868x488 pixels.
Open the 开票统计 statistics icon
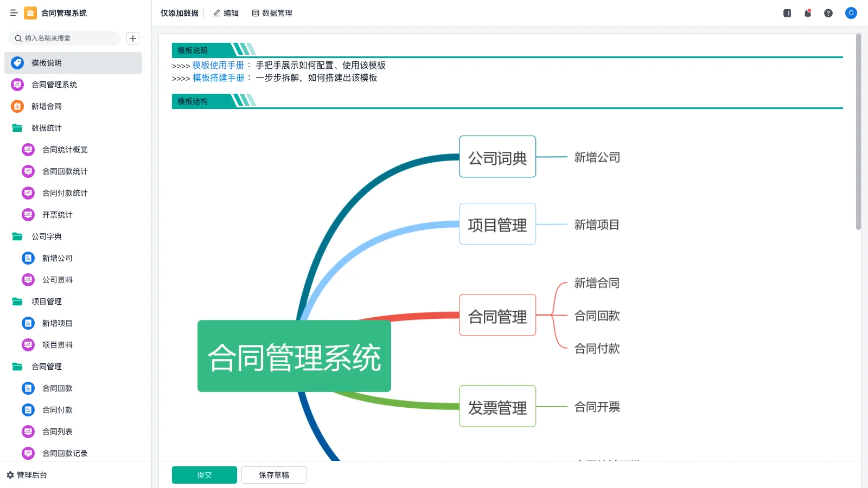28,214
